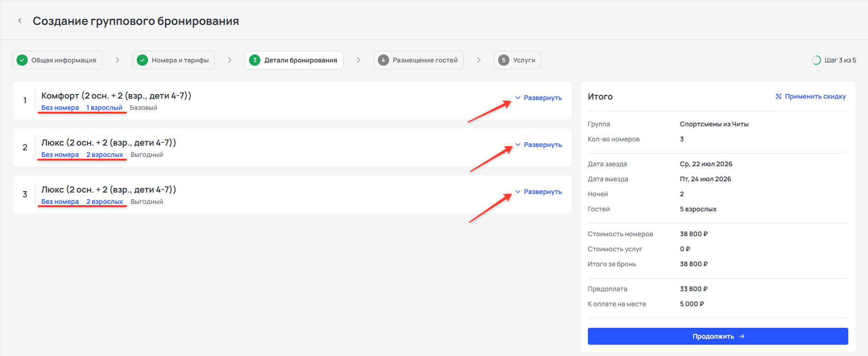Click 2 взрослых link in second room
The image size is (868, 356).
[x=105, y=155]
